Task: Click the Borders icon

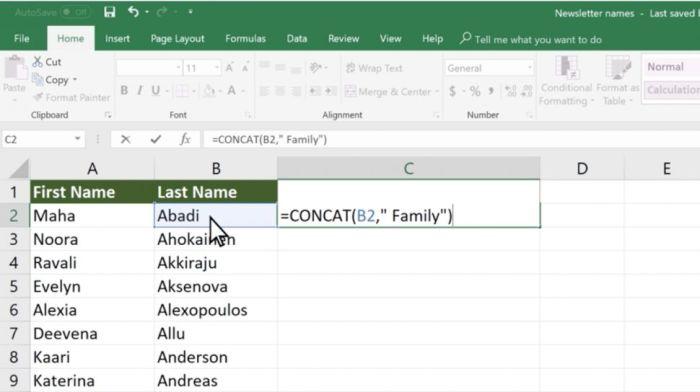Action: click(182, 91)
